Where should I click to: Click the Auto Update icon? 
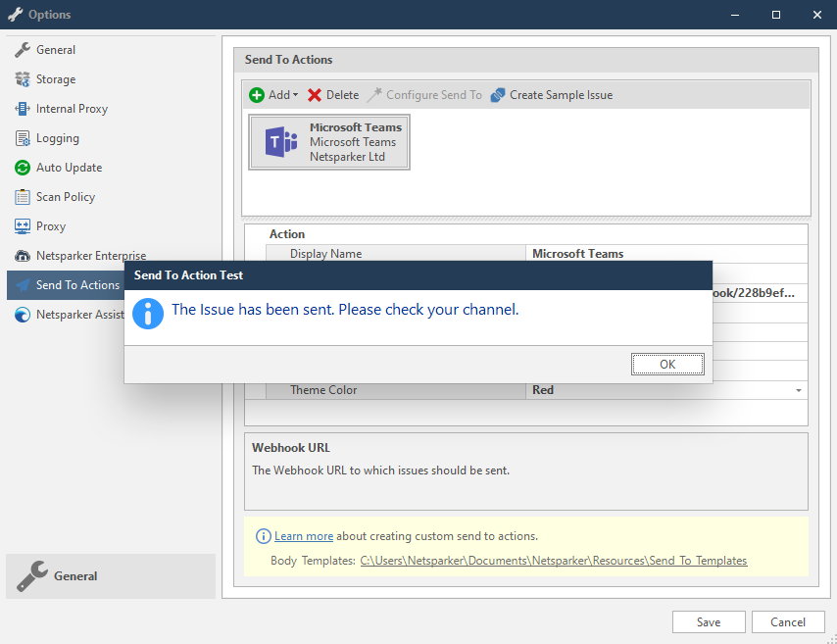(22, 168)
